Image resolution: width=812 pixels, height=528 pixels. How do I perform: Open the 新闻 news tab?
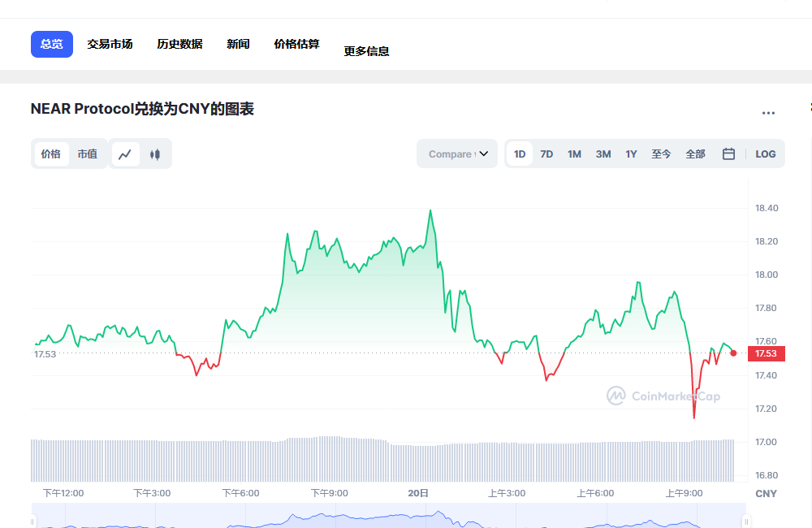point(238,44)
